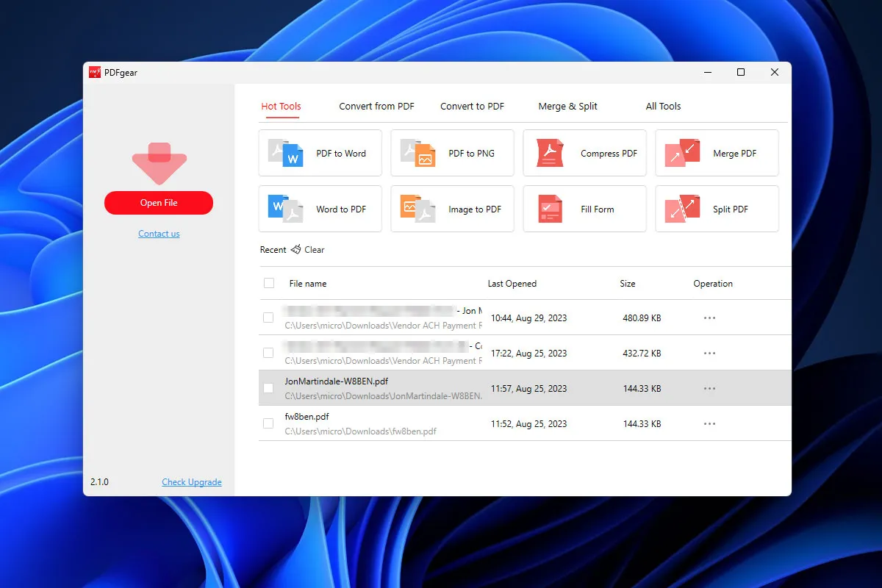
Task: Launch the PDF to PNG converter
Action: (x=452, y=153)
